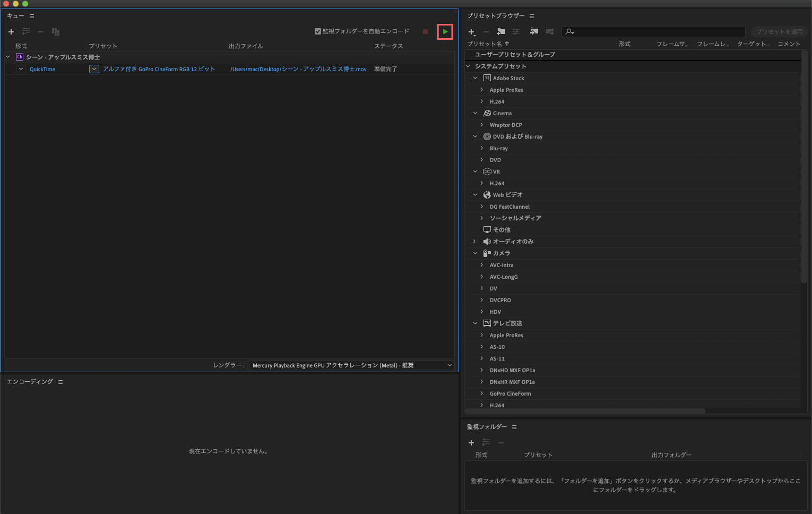812x514 pixels.
Task: Click the Web ビデオ globe icon
Action: [487, 195]
